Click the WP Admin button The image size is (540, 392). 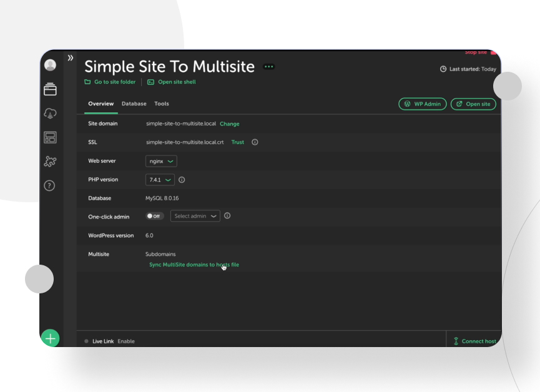point(423,104)
